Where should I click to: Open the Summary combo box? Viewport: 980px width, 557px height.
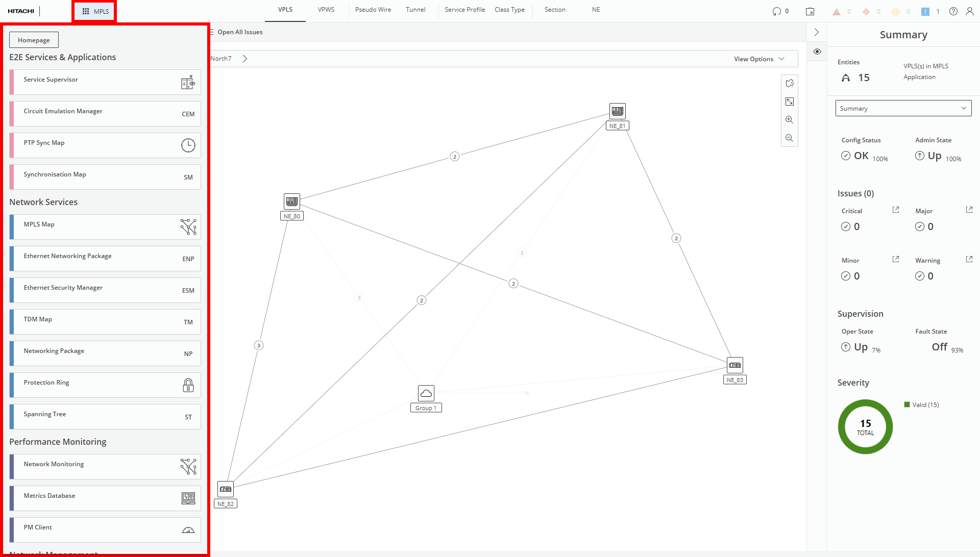tap(903, 108)
